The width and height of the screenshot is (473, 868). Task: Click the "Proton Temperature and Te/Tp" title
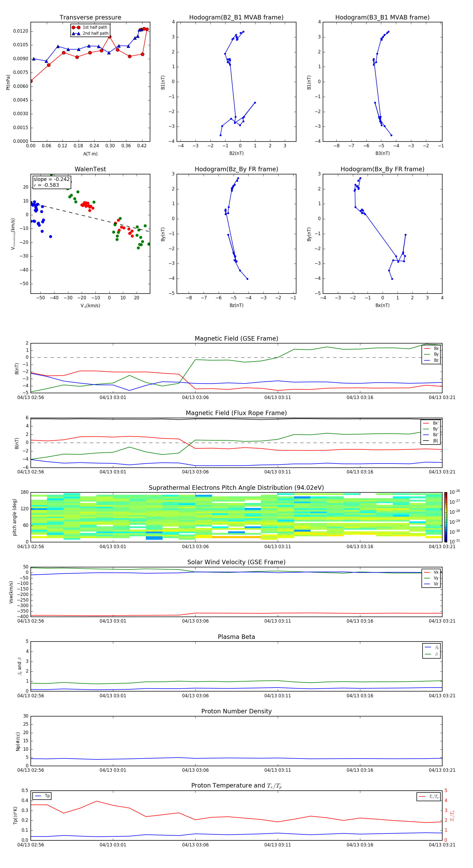click(x=236, y=786)
